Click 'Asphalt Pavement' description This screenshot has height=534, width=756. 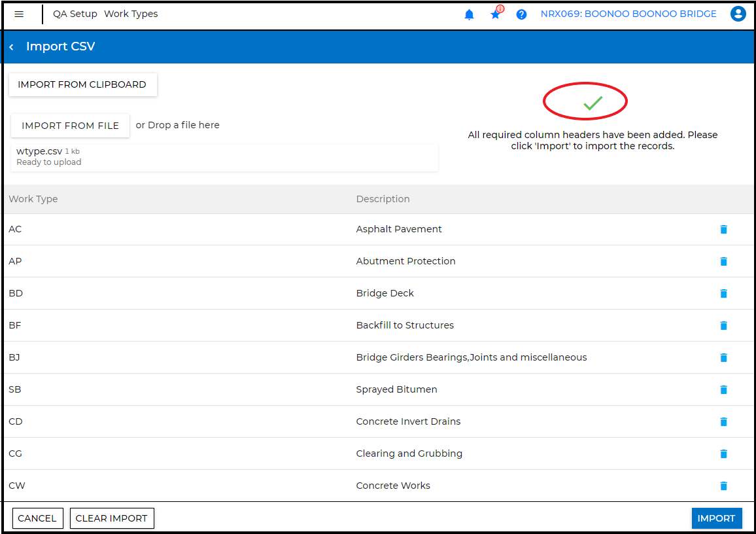coord(399,229)
